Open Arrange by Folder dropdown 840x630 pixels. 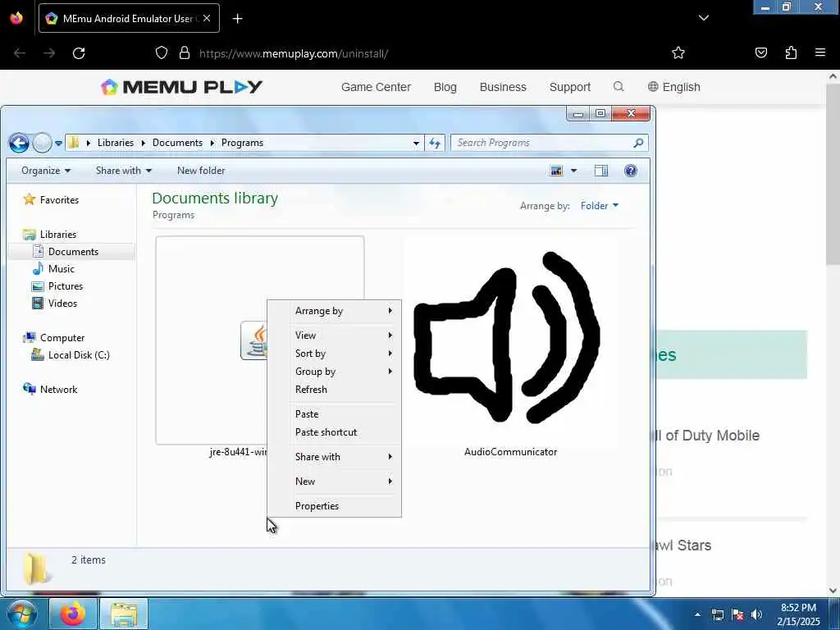pyautogui.click(x=599, y=206)
